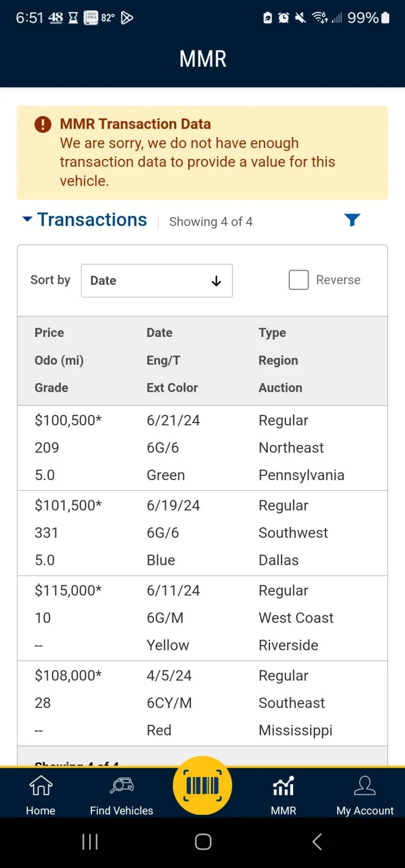Tap the Transactions heading text
Screen dimensions: 405x868
(92, 220)
